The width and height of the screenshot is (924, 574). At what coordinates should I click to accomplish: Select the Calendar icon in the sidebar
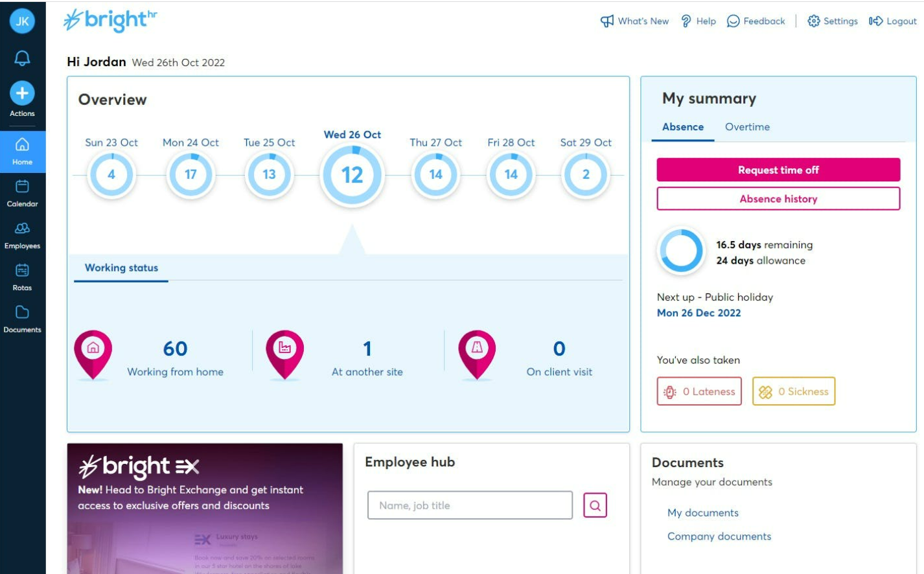pos(22,191)
